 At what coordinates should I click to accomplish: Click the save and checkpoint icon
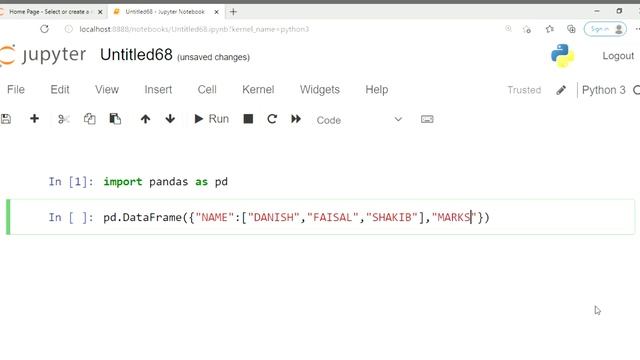tap(6, 119)
